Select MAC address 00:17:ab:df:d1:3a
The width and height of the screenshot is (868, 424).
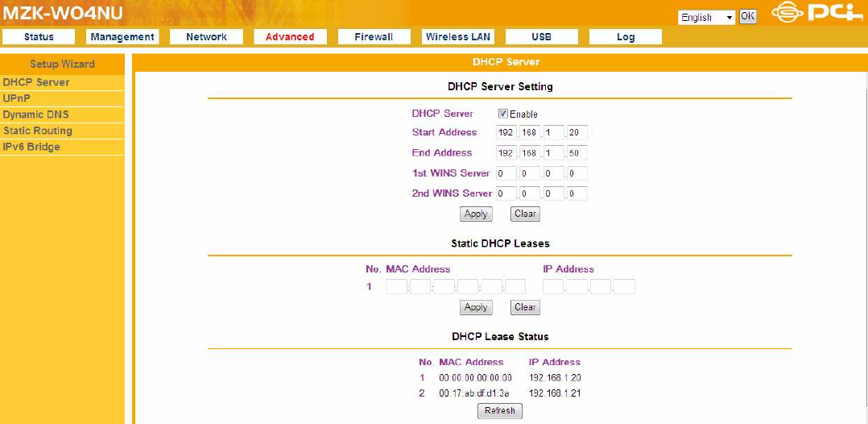474,393
